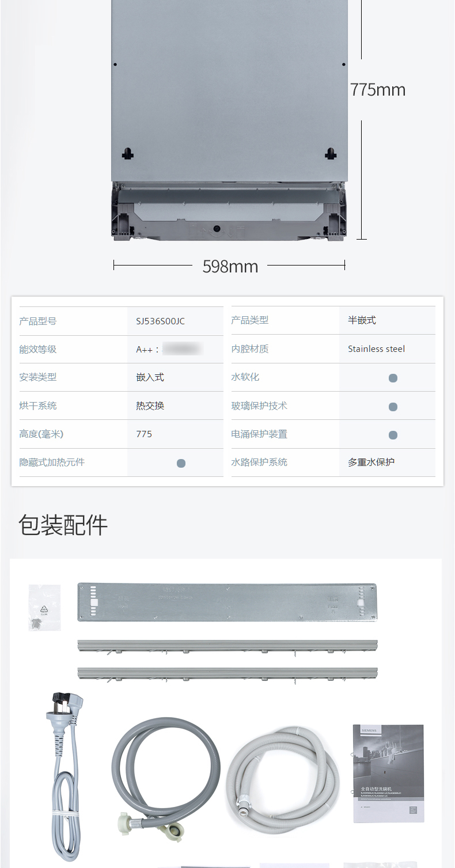This screenshot has height=868, width=455.
Task: Click the model number SJ536S00JC
Action: pos(161,321)
